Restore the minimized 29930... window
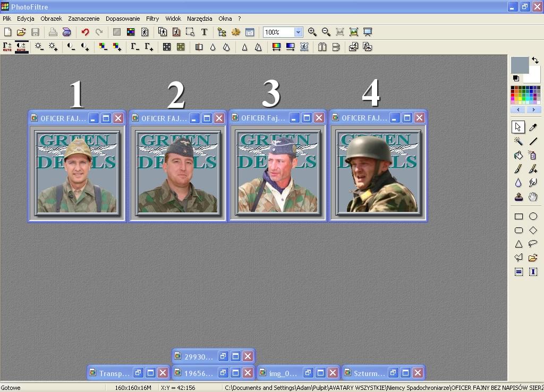This screenshot has height=392, width=544. (x=223, y=356)
